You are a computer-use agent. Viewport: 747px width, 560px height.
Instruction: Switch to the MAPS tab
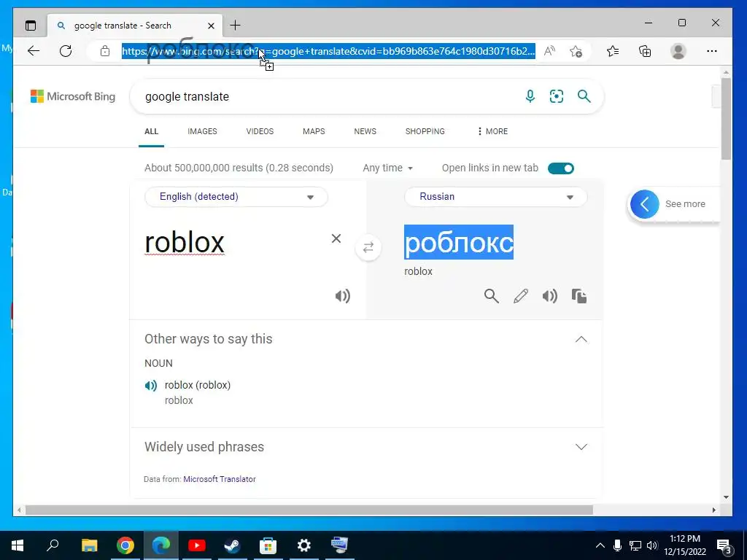click(x=314, y=131)
